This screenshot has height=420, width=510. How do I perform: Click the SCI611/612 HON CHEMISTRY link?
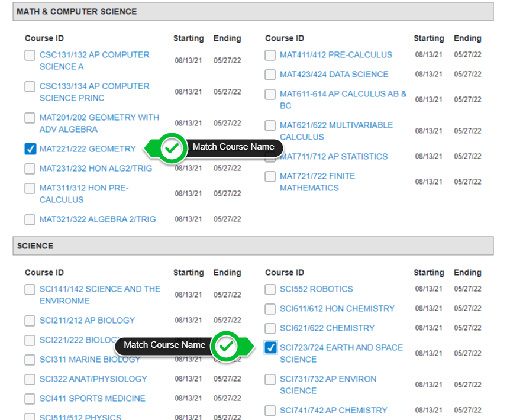(337, 309)
